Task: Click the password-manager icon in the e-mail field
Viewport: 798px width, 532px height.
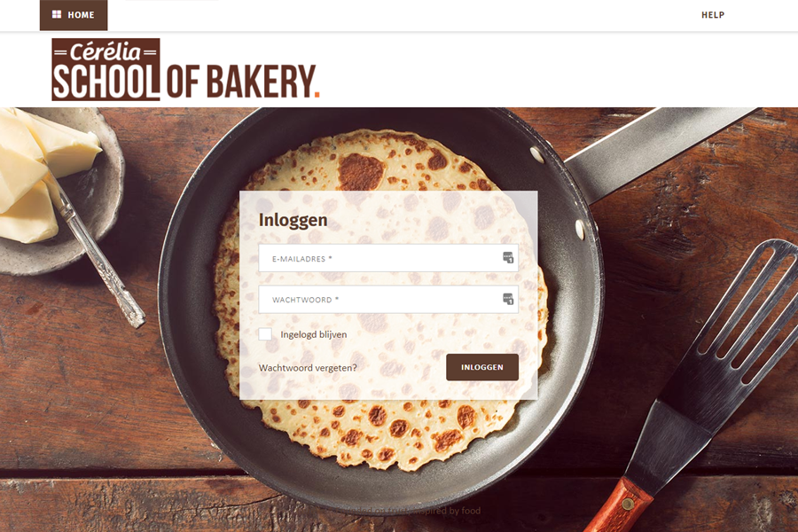Action: coord(508,258)
